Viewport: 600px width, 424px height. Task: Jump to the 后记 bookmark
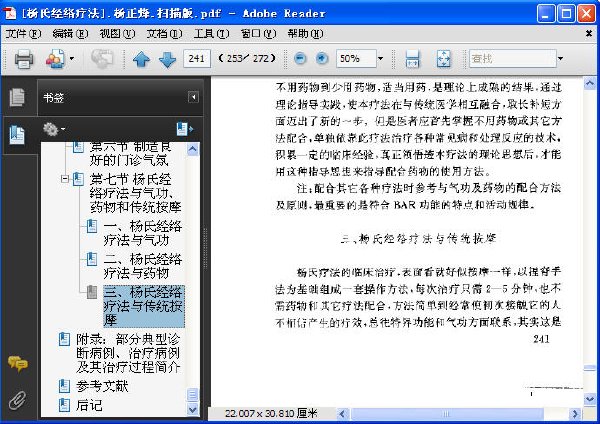89,405
